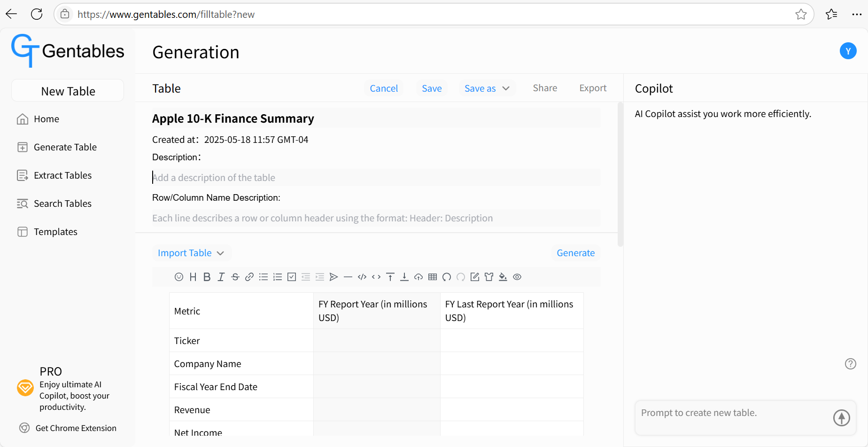Upload a file with the cloud icon
This screenshot has width=868, height=447.
pos(418,277)
